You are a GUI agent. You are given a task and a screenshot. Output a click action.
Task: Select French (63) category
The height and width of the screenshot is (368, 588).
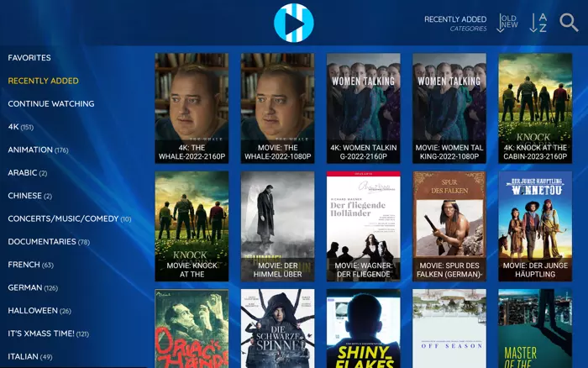coord(30,265)
